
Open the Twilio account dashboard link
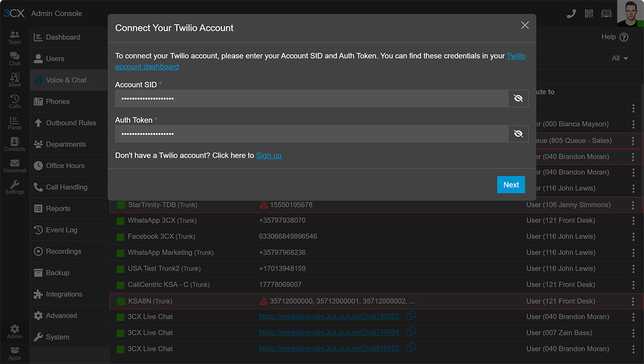tap(147, 66)
